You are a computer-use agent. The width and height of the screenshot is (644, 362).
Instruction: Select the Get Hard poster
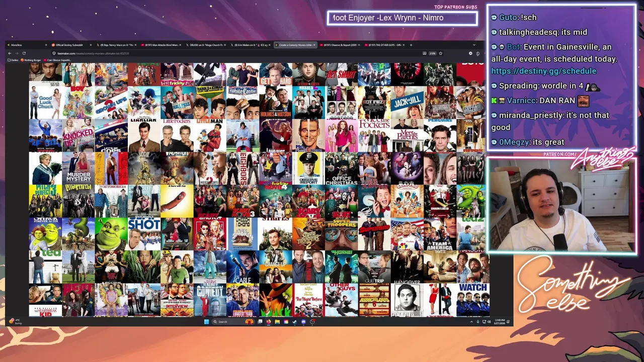[x=276, y=74]
